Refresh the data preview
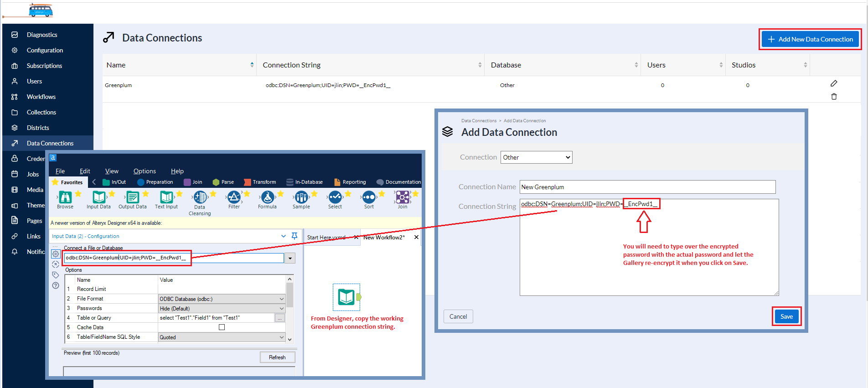This screenshot has height=388, width=868. tap(277, 357)
